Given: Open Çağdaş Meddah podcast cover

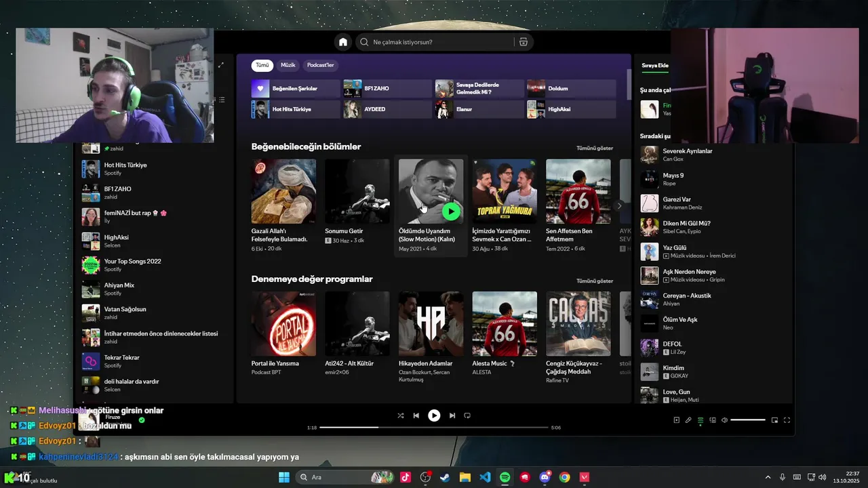Looking at the screenshot, I should point(578,323).
